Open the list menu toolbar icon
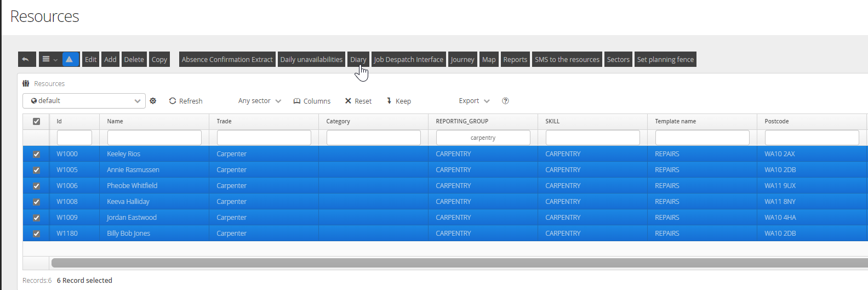Viewport: 868px width, 290px height. pos(49,59)
